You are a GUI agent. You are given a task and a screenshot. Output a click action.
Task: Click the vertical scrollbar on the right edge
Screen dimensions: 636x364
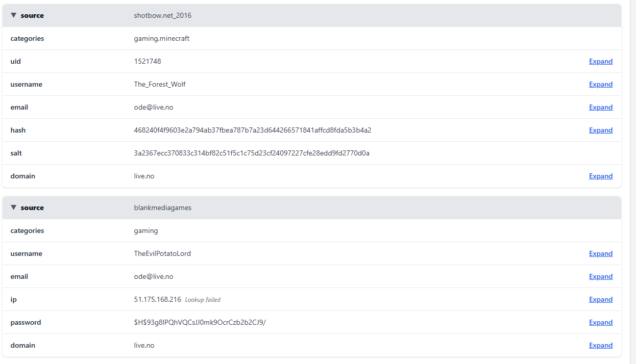(x=632, y=153)
